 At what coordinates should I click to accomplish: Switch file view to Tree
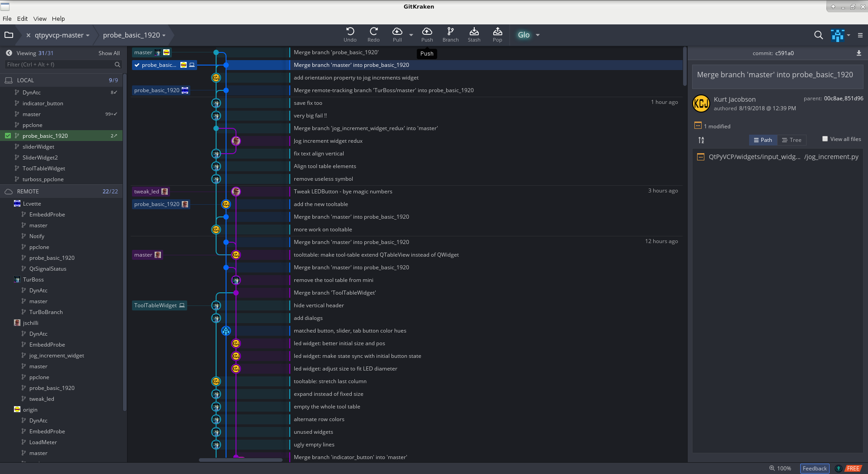[792, 140]
